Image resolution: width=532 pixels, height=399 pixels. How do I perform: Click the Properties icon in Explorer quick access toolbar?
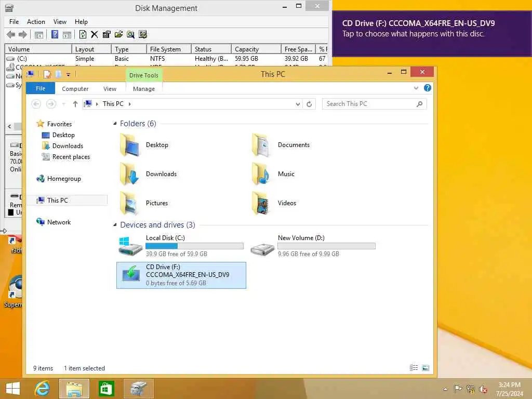47,74
